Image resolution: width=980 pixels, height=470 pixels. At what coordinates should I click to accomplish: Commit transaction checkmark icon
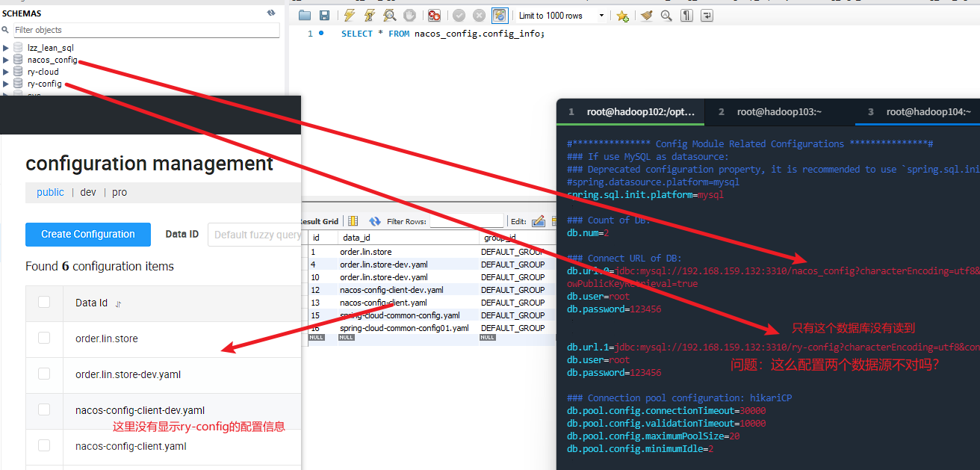coord(459,15)
